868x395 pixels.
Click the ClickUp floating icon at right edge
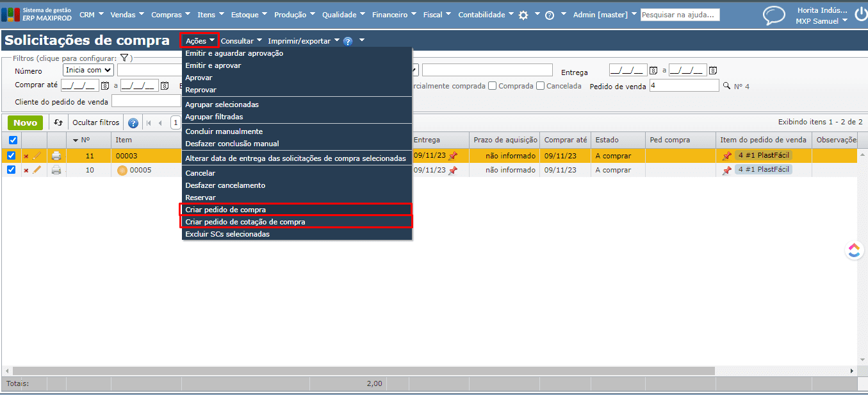coord(854,250)
